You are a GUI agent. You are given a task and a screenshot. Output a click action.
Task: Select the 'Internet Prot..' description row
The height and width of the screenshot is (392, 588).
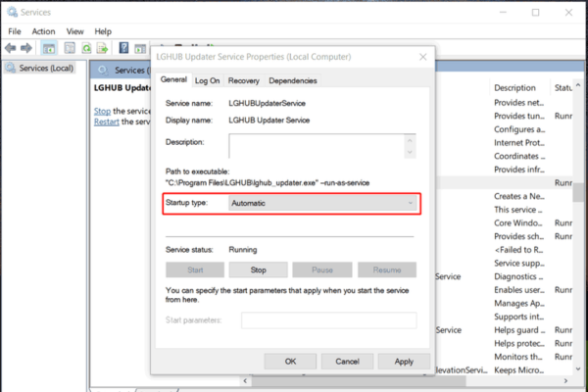(519, 142)
